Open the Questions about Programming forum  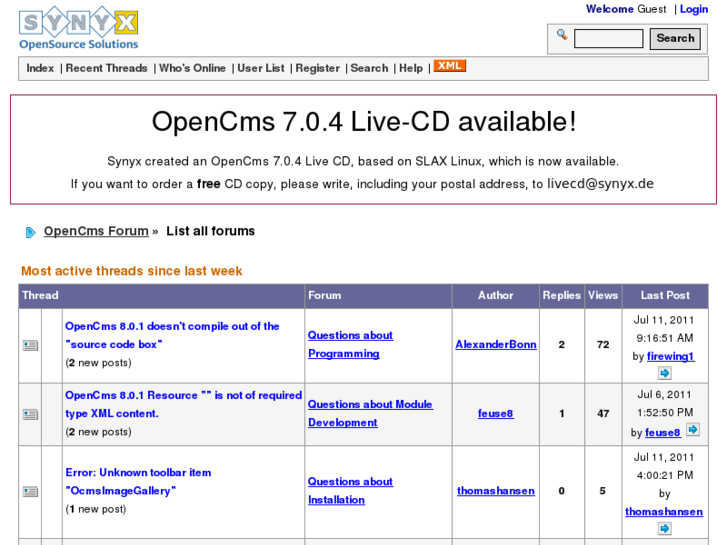pos(350,344)
